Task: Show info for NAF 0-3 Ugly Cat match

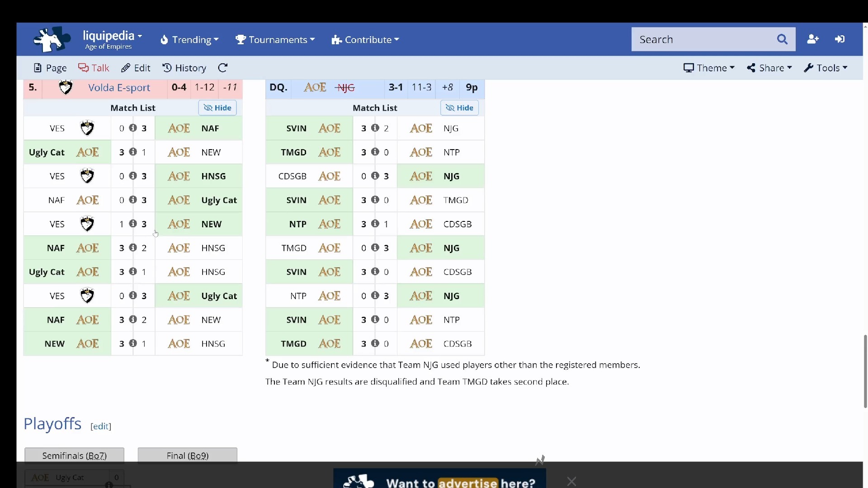Action: pyautogui.click(x=133, y=200)
